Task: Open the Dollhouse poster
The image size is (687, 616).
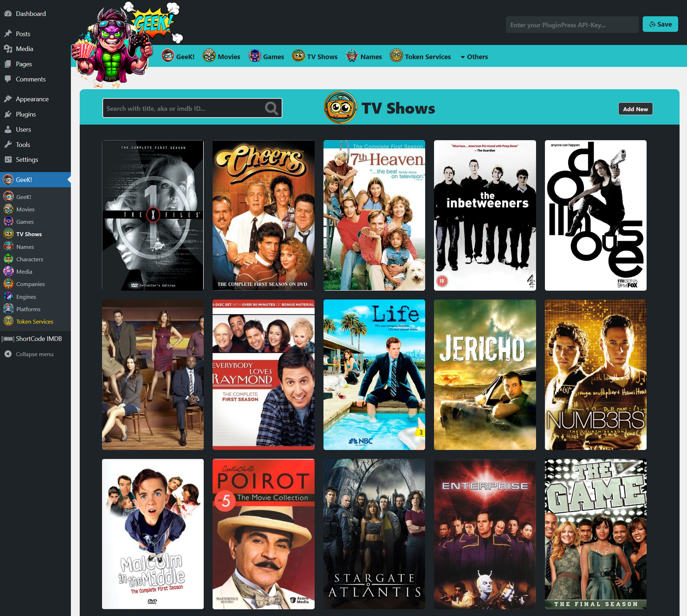Action: pos(596,215)
